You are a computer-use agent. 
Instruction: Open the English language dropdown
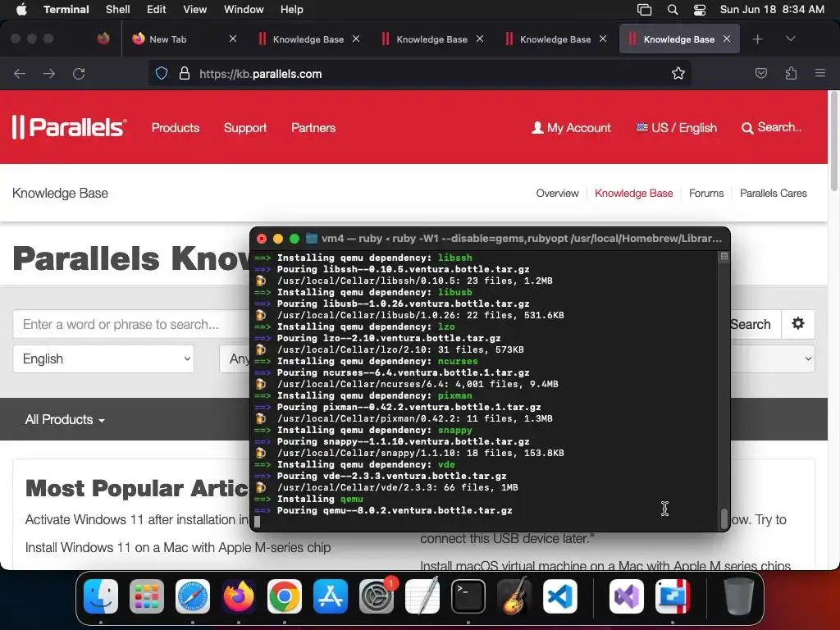click(x=103, y=358)
